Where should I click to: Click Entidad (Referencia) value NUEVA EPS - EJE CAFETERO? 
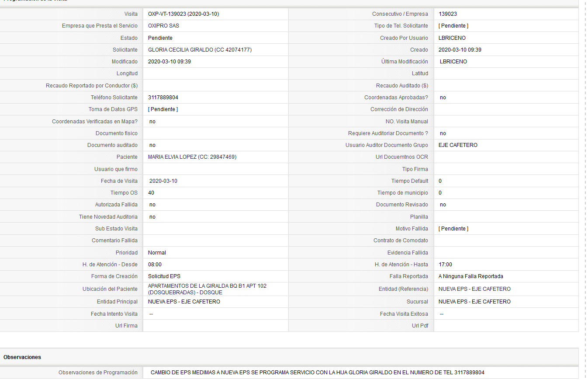click(474, 289)
